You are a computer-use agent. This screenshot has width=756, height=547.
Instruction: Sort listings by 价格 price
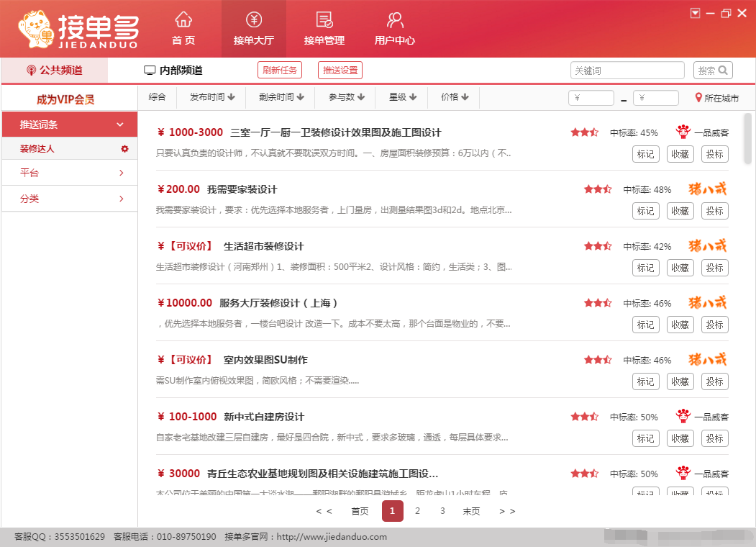(455, 97)
